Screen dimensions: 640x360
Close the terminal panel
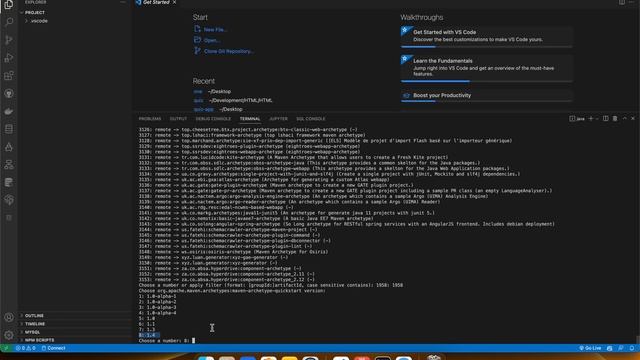633,118
